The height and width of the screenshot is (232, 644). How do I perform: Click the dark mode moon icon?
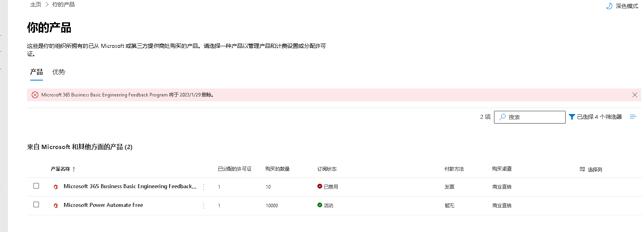(609, 6)
